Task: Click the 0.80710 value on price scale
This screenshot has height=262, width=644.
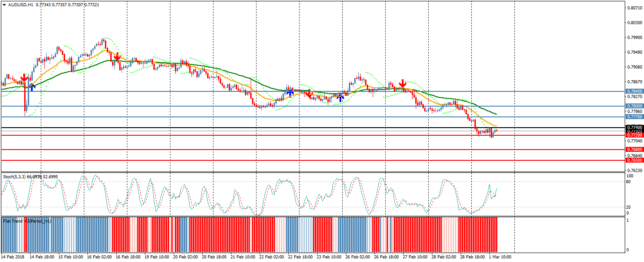Action: coord(635,8)
